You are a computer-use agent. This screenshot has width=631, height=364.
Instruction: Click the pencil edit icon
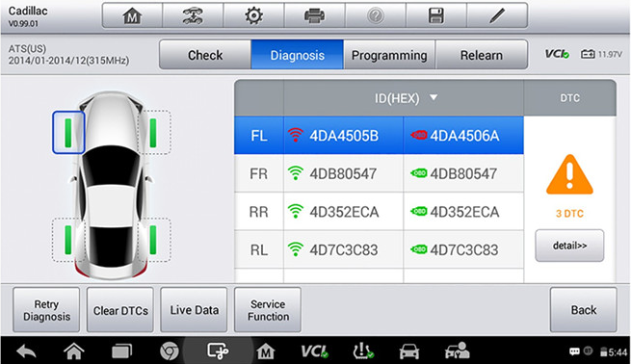point(497,15)
